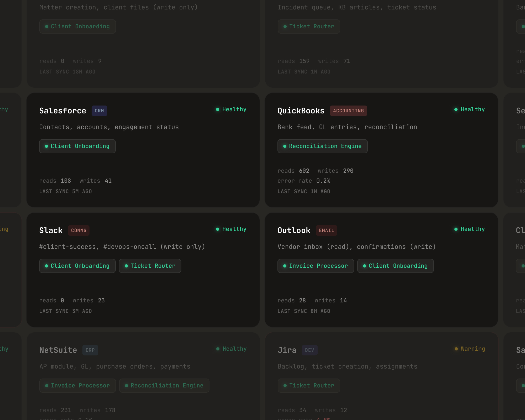Select 'Incident queue, KB articles, ticket status' text

pos(357,7)
